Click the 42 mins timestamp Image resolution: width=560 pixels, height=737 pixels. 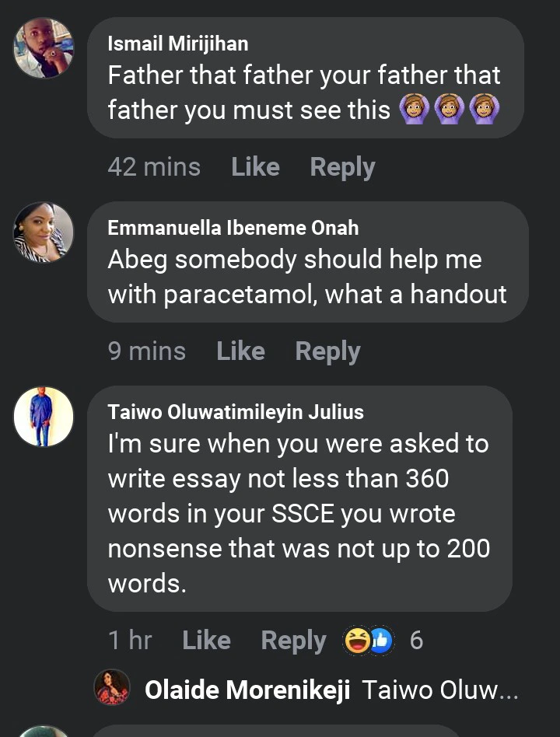pos(154,167)
